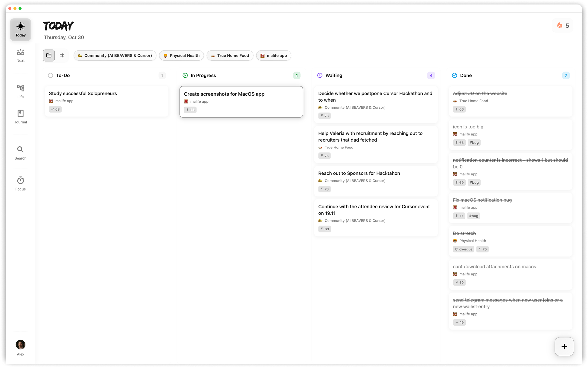Toggle the malife app filter chip
This screenshot has height=368, width=588.
click(273, 55)
